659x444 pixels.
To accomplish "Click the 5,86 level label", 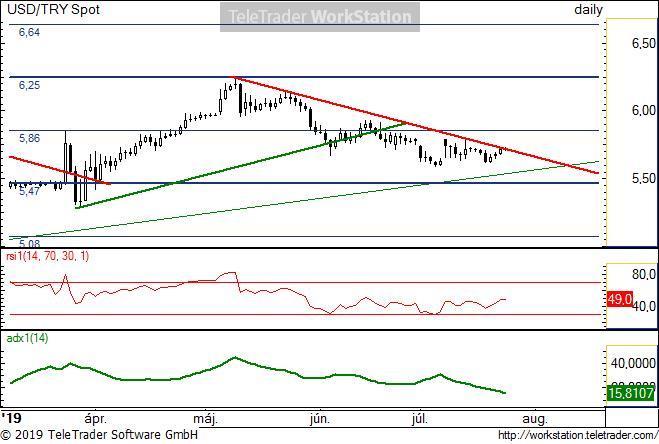I will 29,138.
